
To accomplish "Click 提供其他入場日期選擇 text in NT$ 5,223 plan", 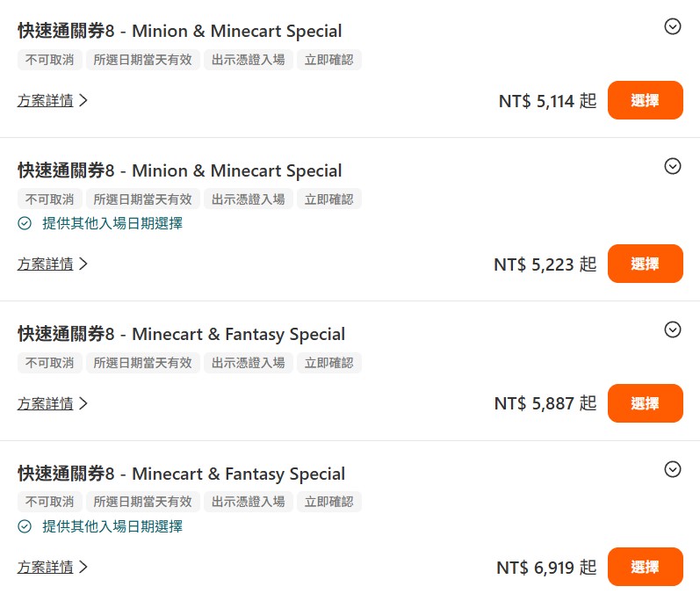I will (x=112, y=223).
